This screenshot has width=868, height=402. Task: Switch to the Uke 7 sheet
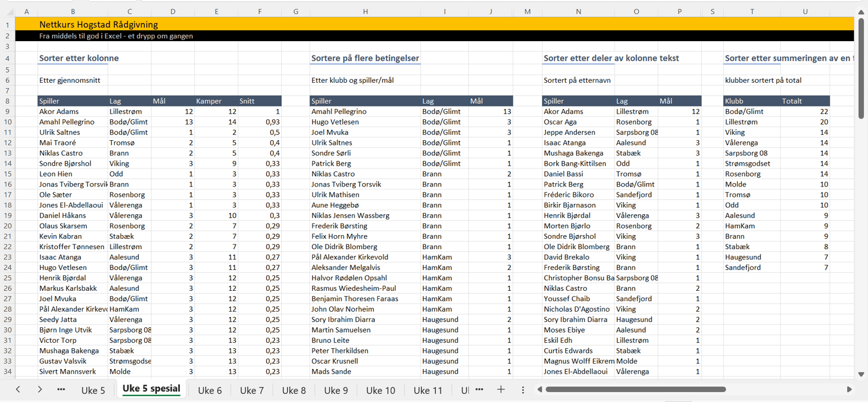[252, 390]
